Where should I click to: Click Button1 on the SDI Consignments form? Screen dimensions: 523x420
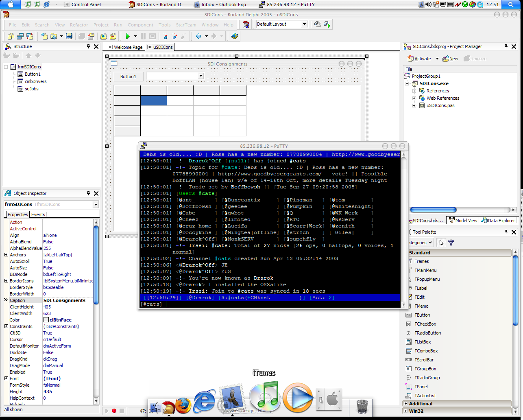pyautogui.click(x=128, y=77)
